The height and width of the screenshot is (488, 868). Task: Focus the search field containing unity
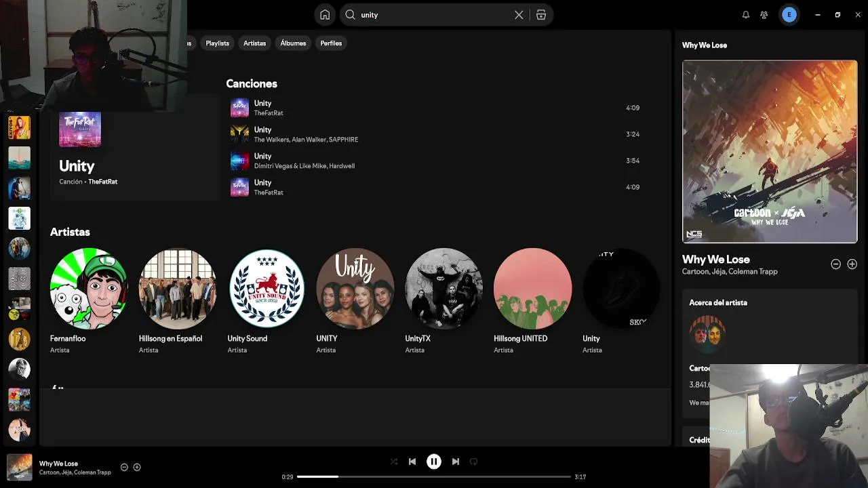[434, 15]
